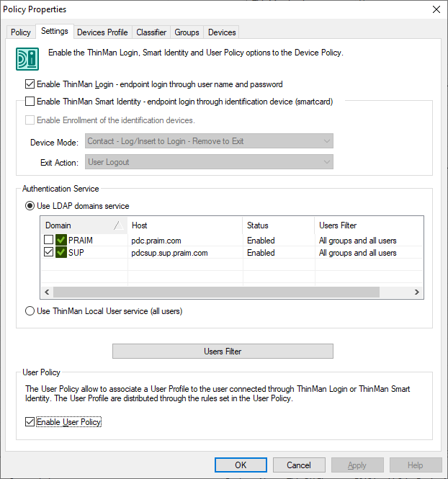Click the PRAIM domain name
Image resolution: width=448 pixels, height=479 pixels.
click(x=81, y=241)
